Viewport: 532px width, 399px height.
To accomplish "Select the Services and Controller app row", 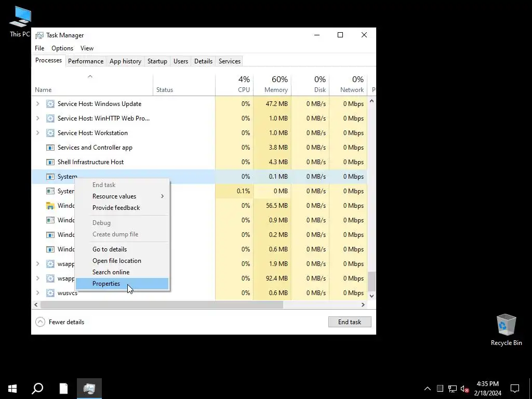I will [x=199, y=148].
